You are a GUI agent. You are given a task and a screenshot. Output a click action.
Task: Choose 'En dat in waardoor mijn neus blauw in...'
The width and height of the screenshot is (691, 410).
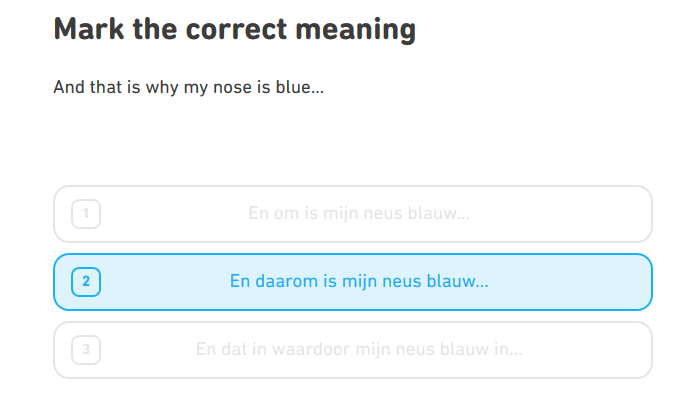[358, 350]
